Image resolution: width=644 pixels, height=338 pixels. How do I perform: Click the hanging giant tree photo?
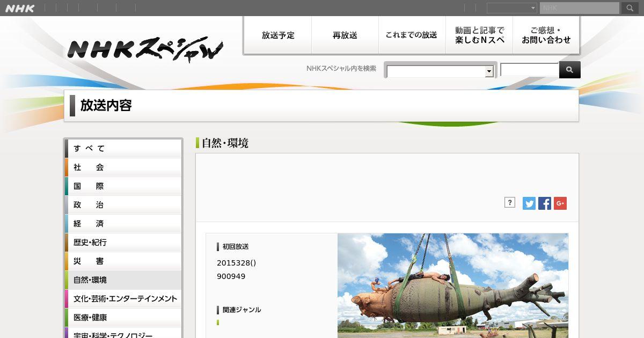pyautogui.click(x=453, y=285)
